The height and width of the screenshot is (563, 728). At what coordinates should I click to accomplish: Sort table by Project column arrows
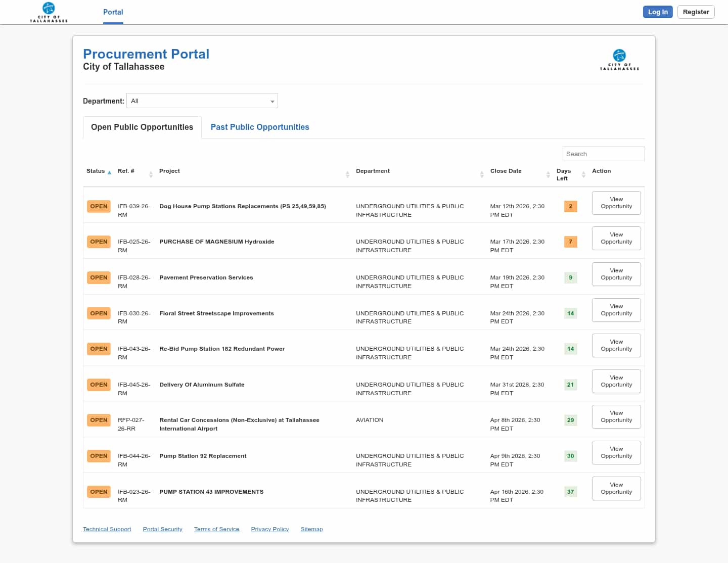tap(347, 174)
